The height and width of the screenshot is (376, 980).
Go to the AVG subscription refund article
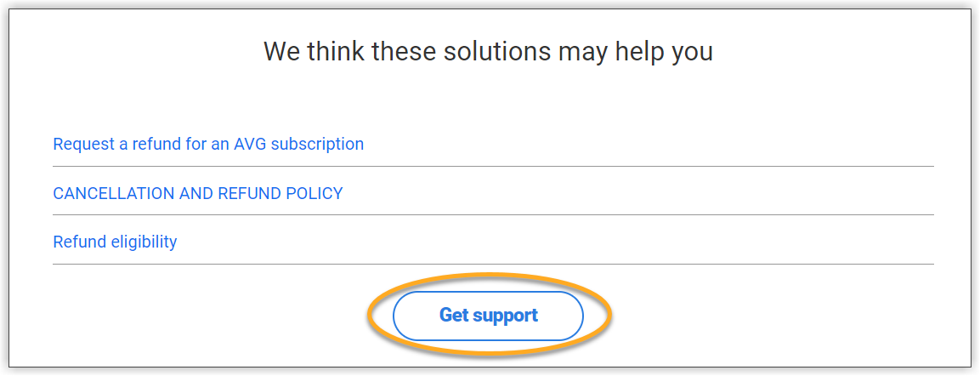208,144
